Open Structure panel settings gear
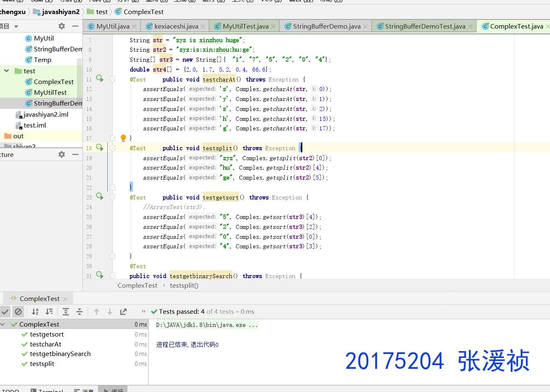The height and width of the screenshot is (392, 550). coord(62,154)
